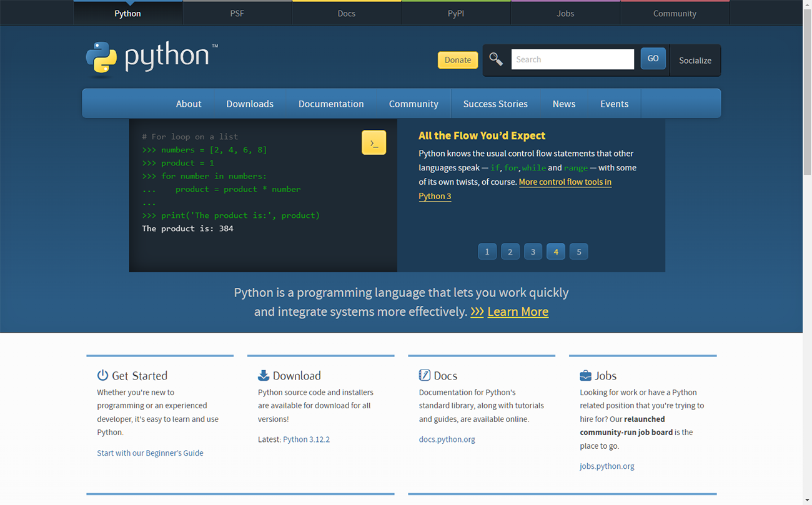Launch the interactive console via the prompt icon
The height and width of the screenshot is (505, 812).
click(374, 142)
